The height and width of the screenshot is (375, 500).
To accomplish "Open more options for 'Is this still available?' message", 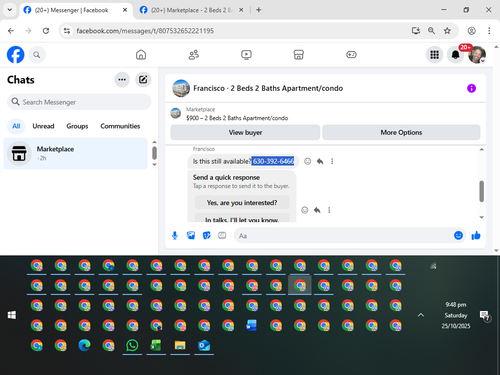I will (x=332, y=161).
